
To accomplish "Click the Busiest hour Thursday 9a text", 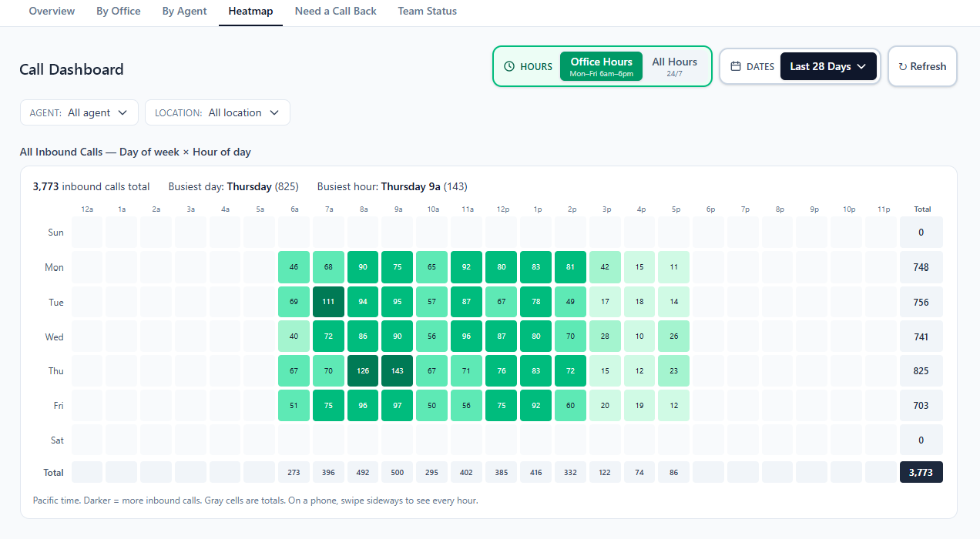I will pyautogui.click(x=392, y=186).
